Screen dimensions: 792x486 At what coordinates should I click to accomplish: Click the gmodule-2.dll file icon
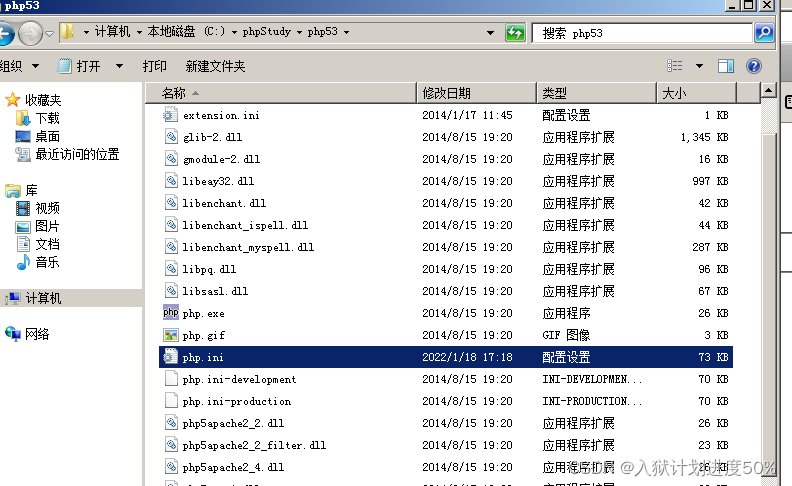pyautogui.click(x=171, y=159)
